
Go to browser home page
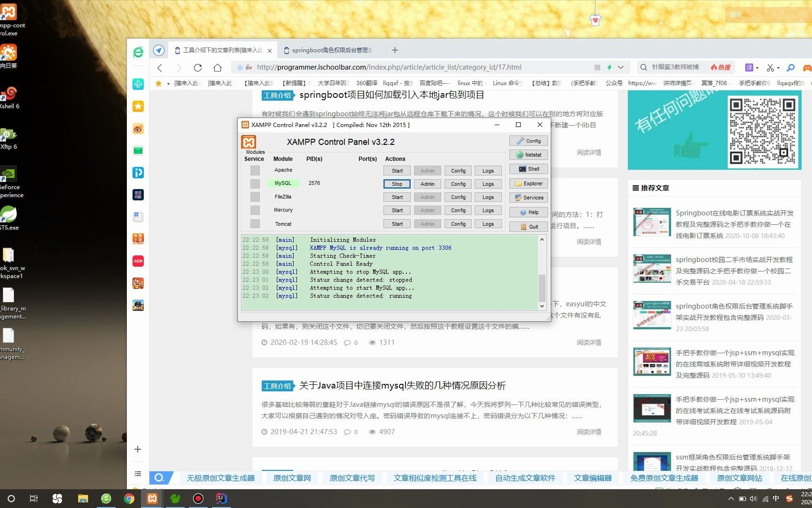(x=217, y=68)
